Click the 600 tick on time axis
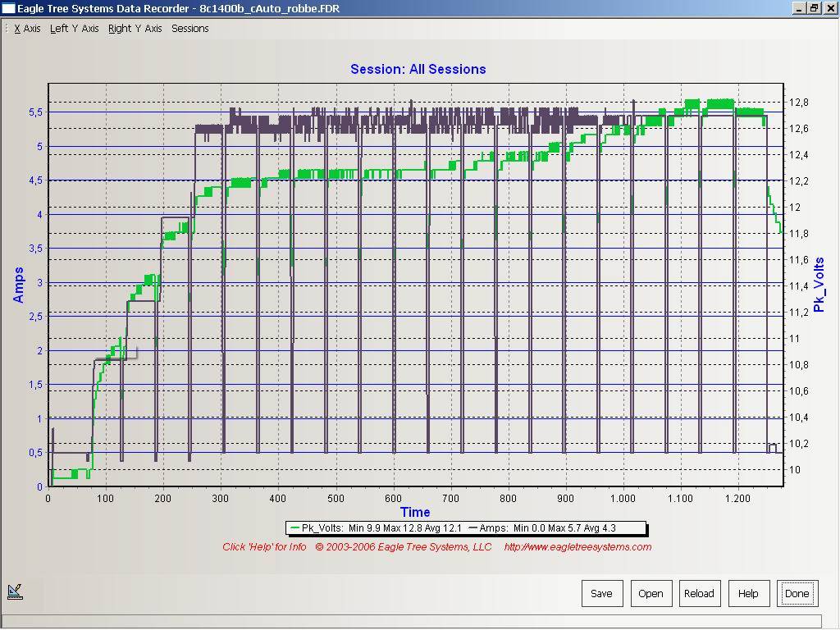This screenshot has height=630, width=840. click(x=393, y=499)
